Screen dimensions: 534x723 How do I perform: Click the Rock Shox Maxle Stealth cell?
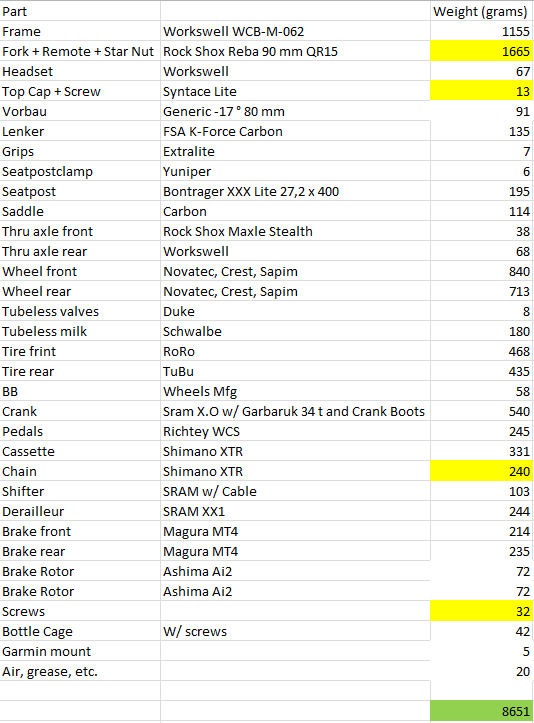pos(295,231)
